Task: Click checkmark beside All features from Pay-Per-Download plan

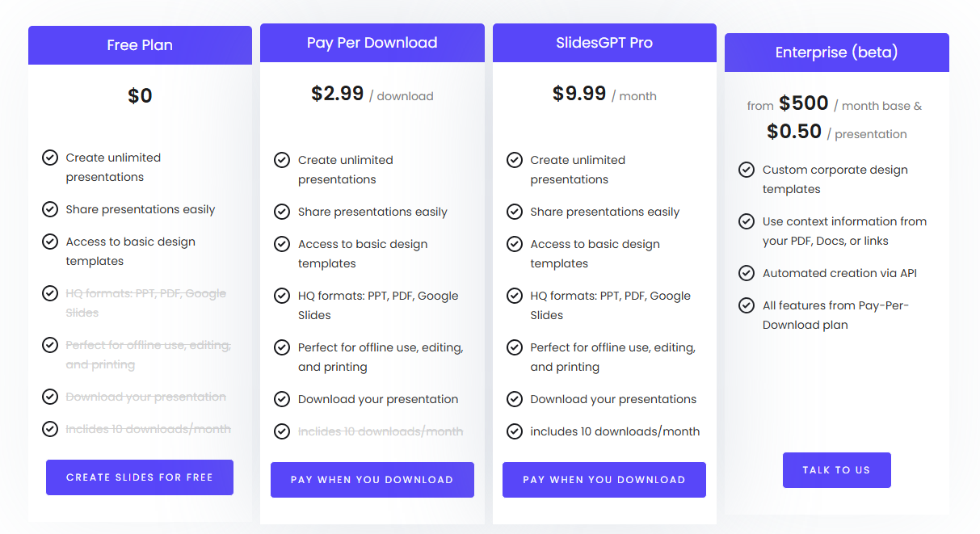Action: coord(747,305)
